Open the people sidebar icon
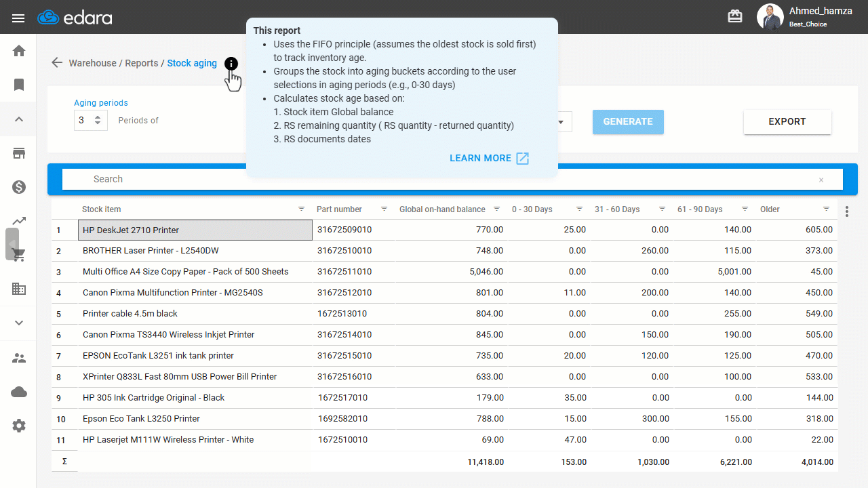The image size is (868, 488). coord(19,358)
